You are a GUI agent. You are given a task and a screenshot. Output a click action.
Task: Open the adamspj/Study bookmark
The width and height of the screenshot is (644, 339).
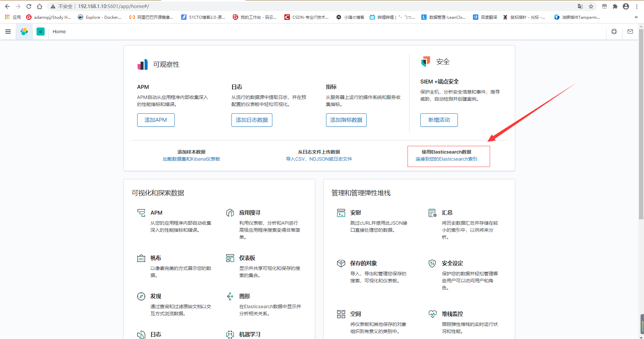[49, 17]
